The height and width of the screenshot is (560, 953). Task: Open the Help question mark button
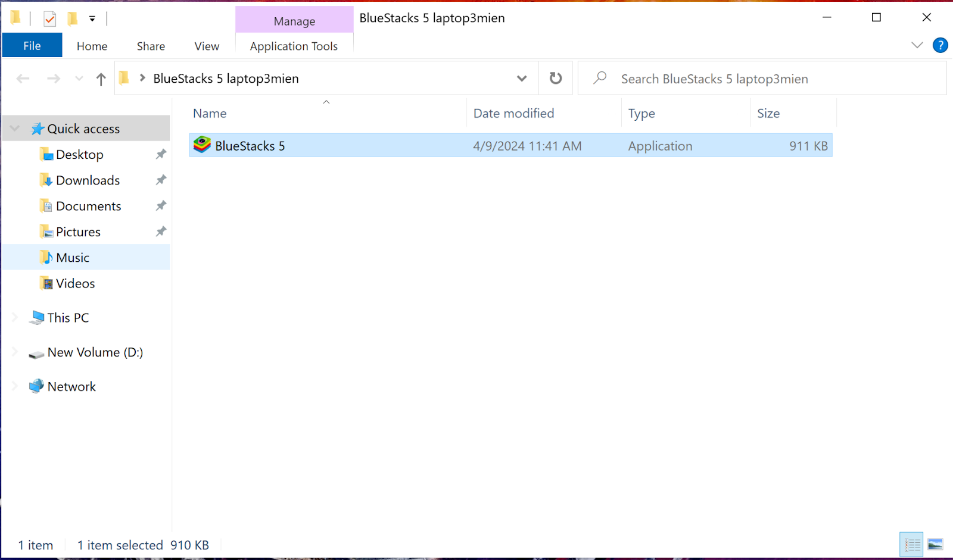[x=940, y=45]
